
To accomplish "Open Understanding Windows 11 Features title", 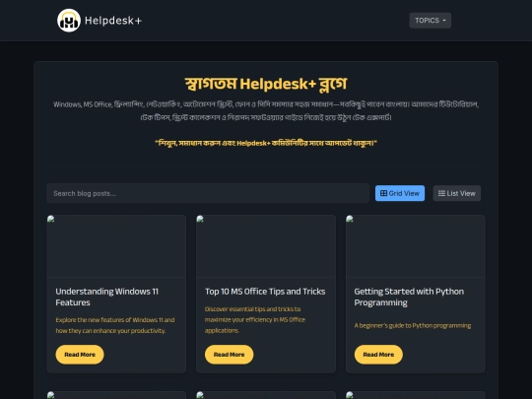I will click(106, 297).
